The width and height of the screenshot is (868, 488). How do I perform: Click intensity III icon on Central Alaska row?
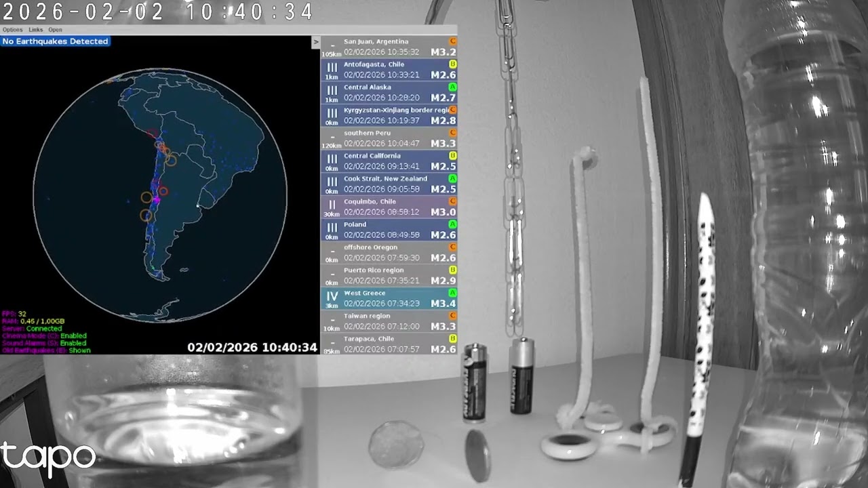[x=332, y=91]
